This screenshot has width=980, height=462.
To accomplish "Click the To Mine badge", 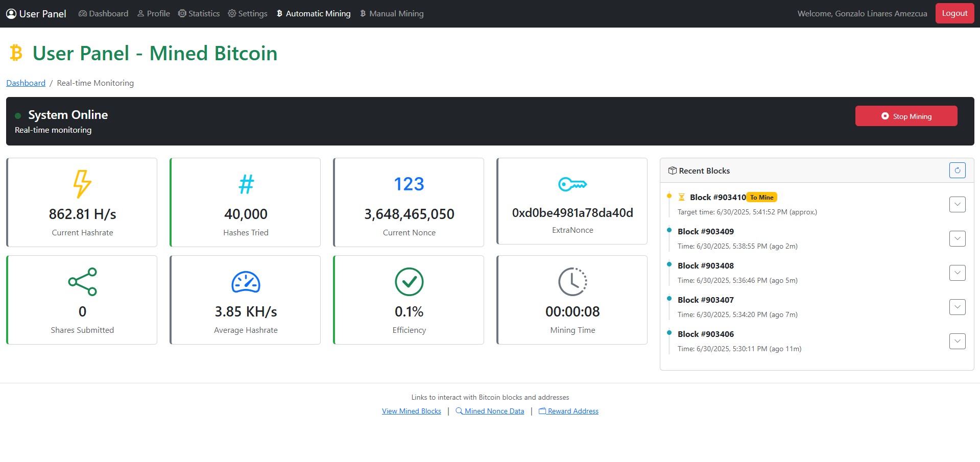I will [x=762, y=198].
